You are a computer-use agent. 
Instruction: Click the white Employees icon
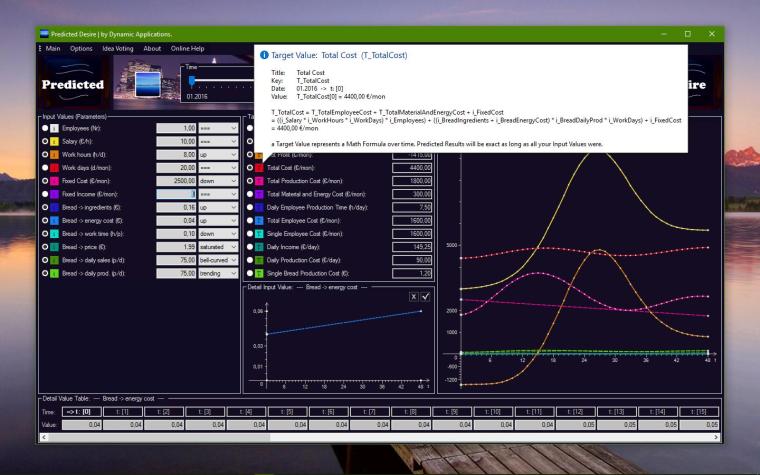(x=54, y=128)
